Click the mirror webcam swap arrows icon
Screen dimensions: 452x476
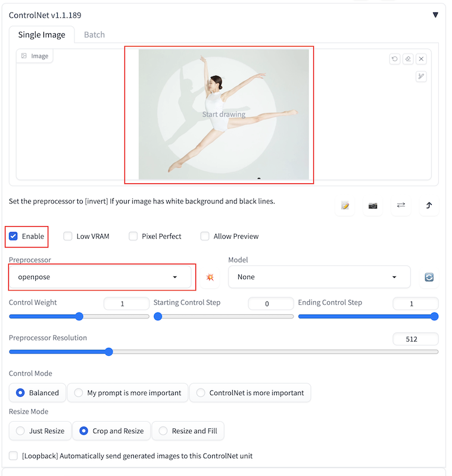click(x=401, y=205)
